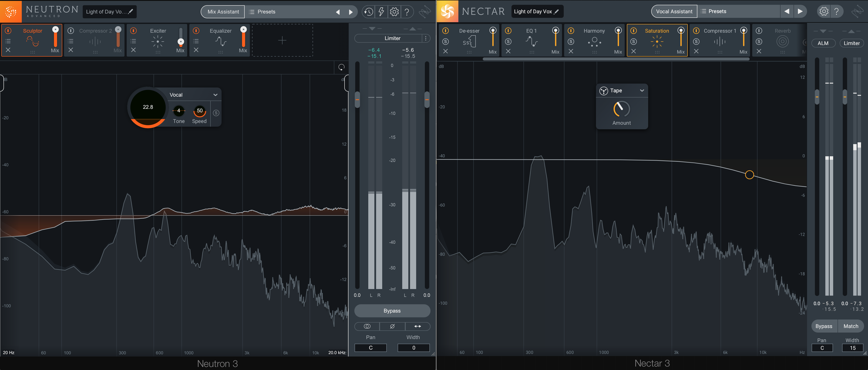Remove Neutron Equalizer module with X

pos(196,50)
